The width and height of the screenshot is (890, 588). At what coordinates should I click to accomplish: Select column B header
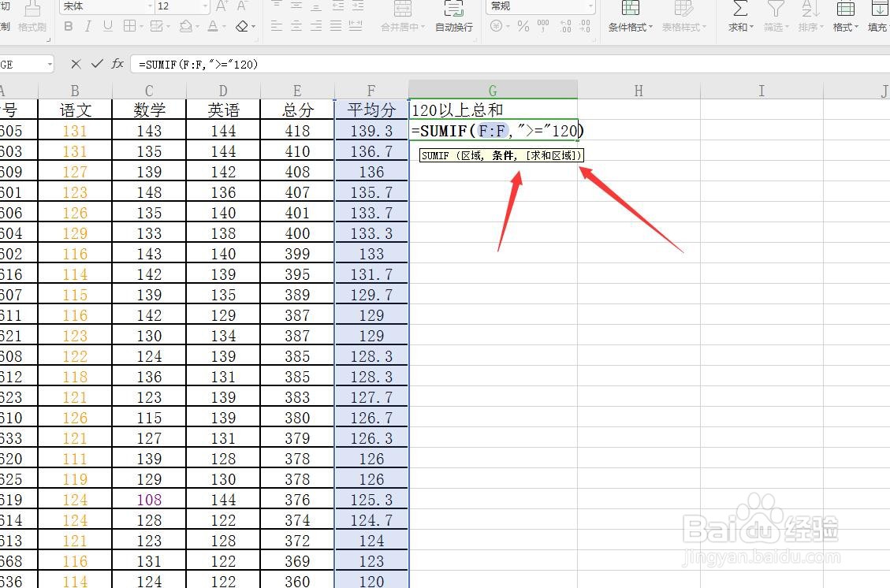click(x=75, y=90)
